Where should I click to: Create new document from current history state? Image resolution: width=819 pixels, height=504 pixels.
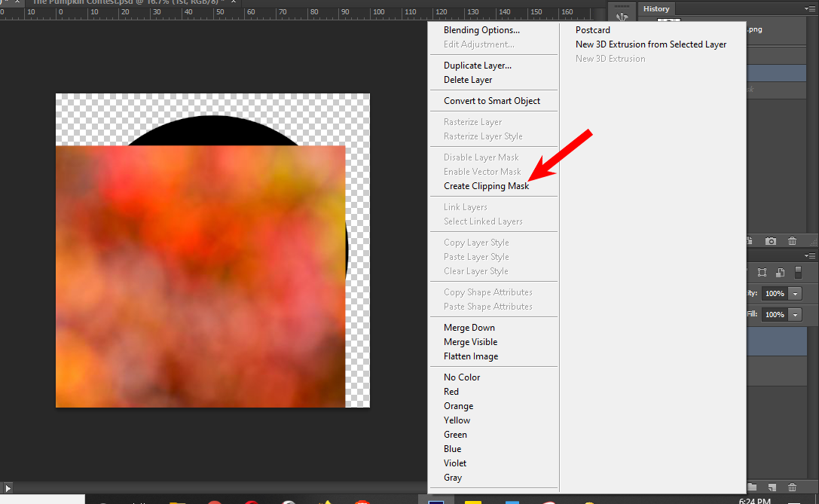tap(750, 241)
